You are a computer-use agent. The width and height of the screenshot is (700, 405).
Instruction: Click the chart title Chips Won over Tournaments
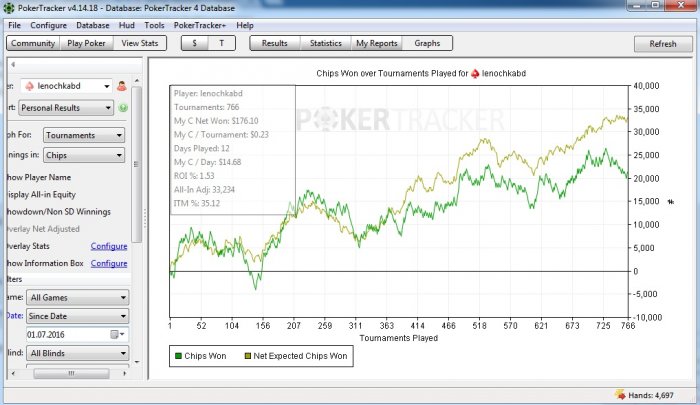(421, 73)
